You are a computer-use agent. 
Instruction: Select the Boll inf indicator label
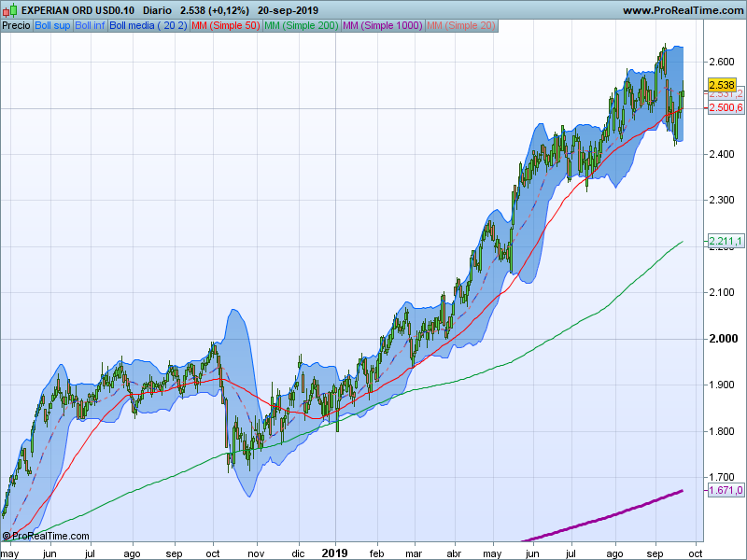coord(90,26)
